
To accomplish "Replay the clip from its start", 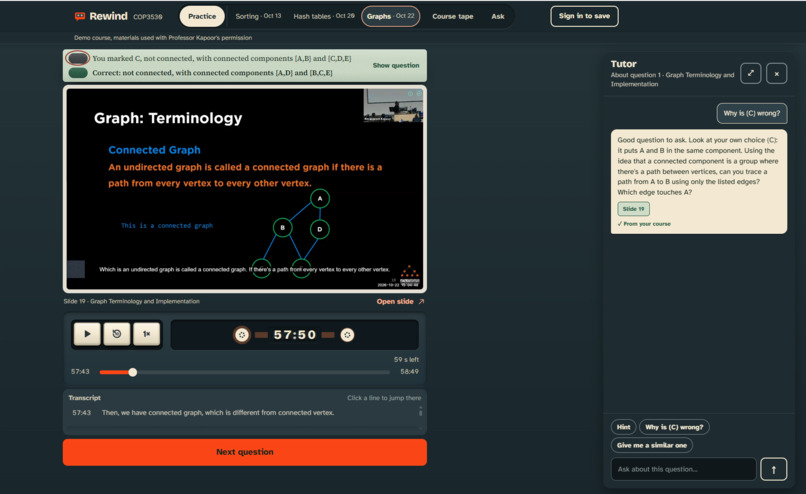I will click(x=117, y=334).
